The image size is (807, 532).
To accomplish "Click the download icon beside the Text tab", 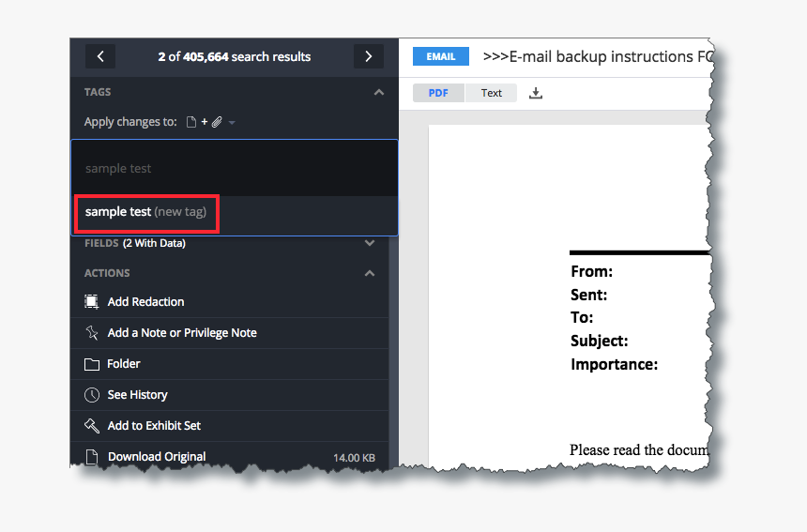I will (536, 93).
